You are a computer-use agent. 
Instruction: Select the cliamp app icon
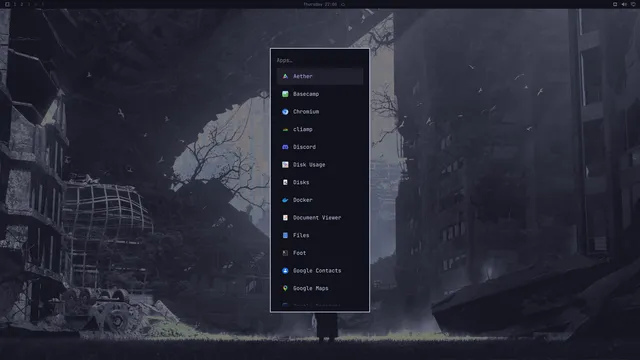(x=285, y=129)
